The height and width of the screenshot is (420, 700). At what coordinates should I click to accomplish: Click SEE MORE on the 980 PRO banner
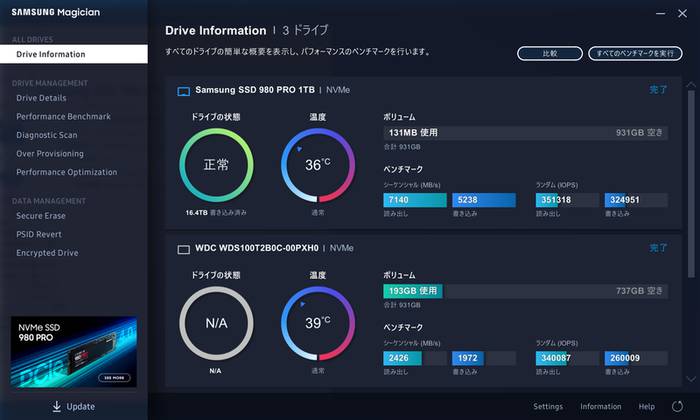click(114, 378)
